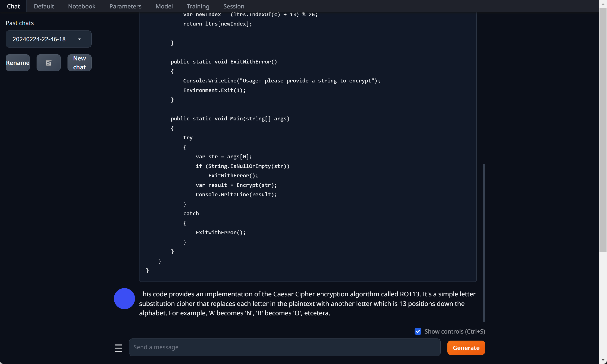Delete chat with the trash icon
The image size is (607, 364).
point(49,63)
